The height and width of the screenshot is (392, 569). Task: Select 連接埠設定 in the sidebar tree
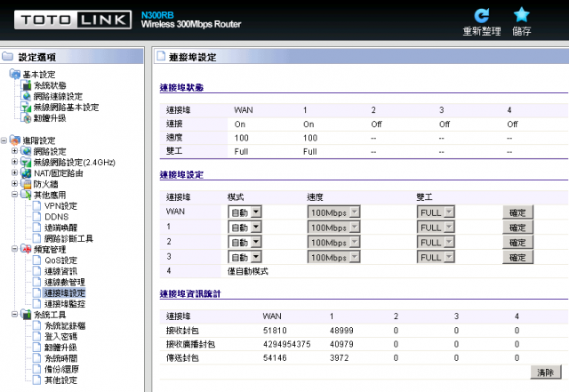(x=65, y=293)
